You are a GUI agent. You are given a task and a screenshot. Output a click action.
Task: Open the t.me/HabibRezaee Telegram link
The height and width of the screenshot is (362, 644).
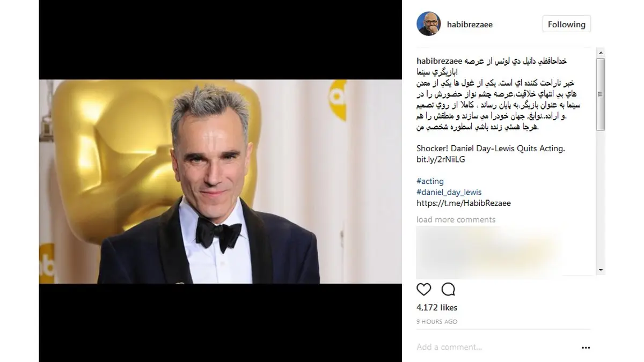pos(464,203)
